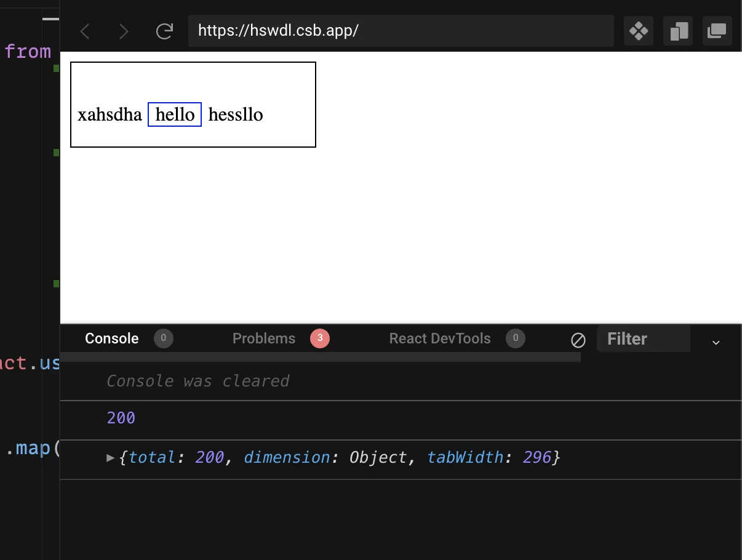This screenshot has height=560, width=742.
Task: Click the diamond grid icon beside URL bar
Action: tap(639, 31)
